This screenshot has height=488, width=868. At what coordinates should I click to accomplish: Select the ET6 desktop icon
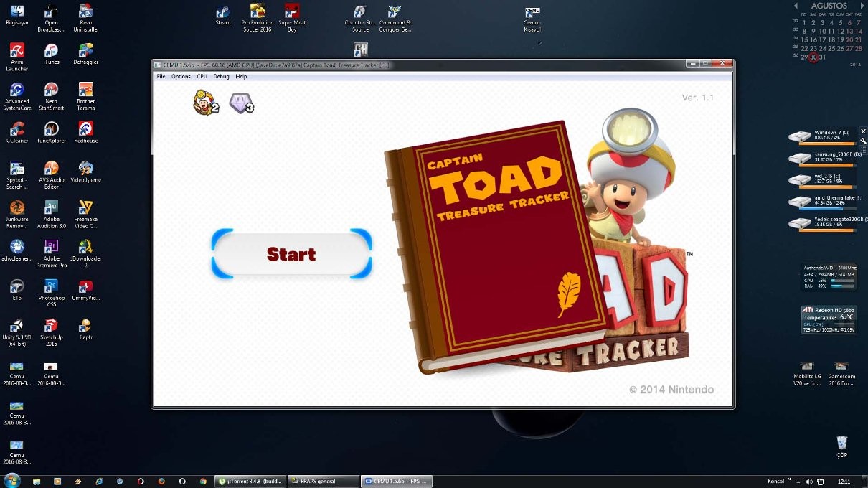[x=16, y=290]
